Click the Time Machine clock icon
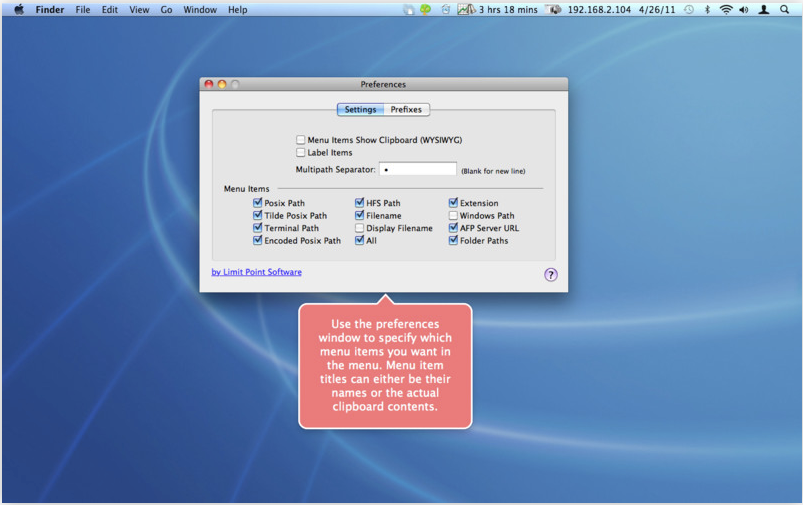The image size is (803, 505). coord(688,10)
